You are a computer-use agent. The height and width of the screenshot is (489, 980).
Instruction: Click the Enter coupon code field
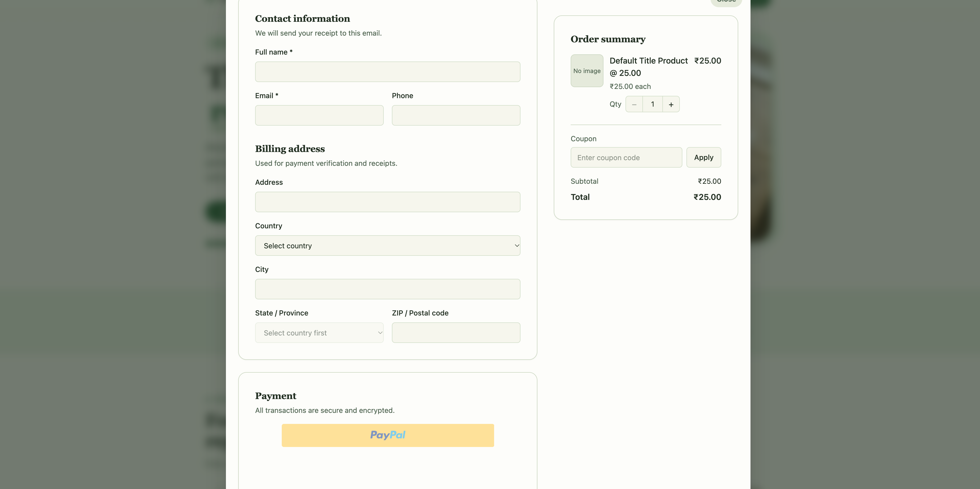[626, 157]
